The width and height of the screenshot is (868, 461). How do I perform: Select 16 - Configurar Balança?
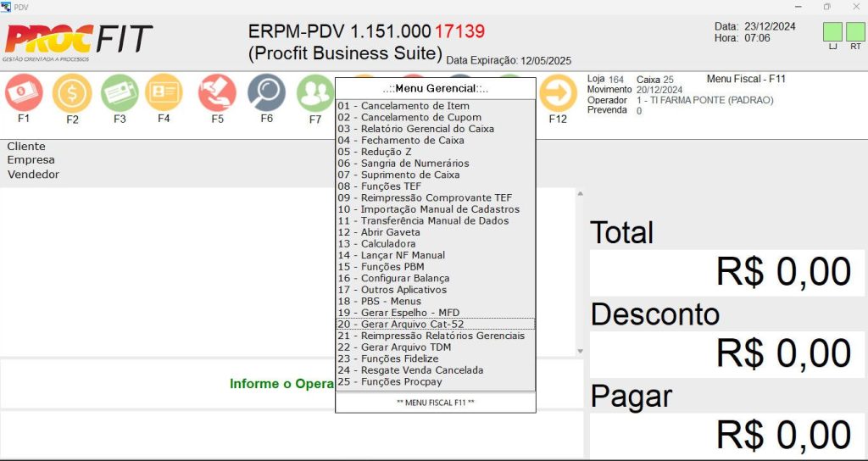click(x=436, y=278)
